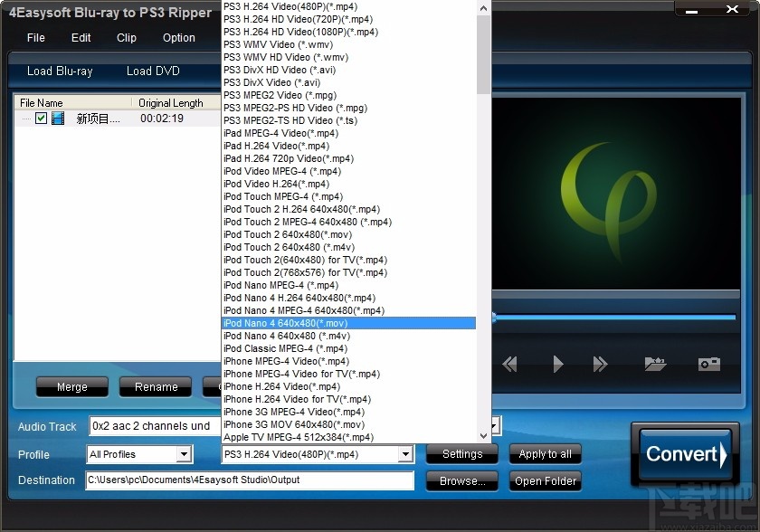The width and height of the screenshot is (760, 532).
Task: Click the Load Blu-ray disc icon
Action: click(60, 71)
